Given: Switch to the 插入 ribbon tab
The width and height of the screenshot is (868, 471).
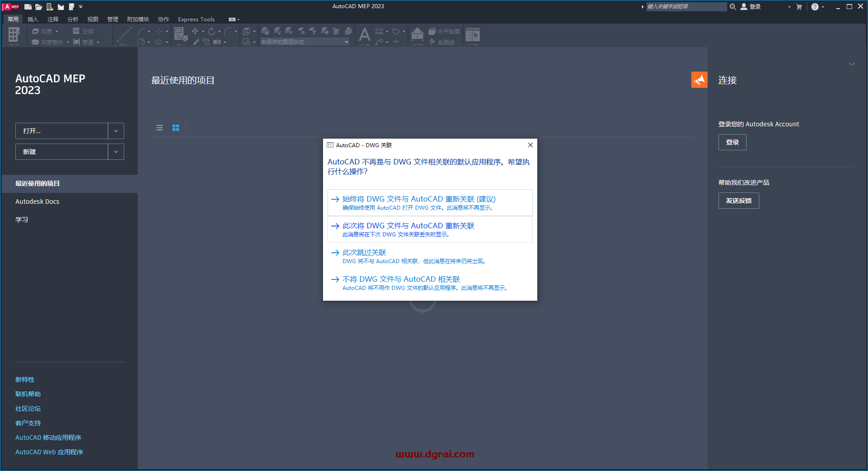Looking at the screenshot, I should click(33, 19).
